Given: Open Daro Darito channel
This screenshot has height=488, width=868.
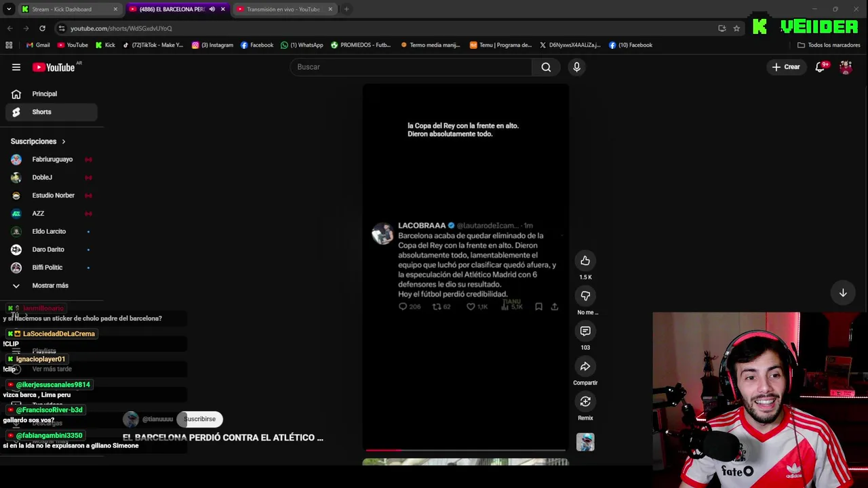Looking at the screenshot, I should (x=51, y=249).
